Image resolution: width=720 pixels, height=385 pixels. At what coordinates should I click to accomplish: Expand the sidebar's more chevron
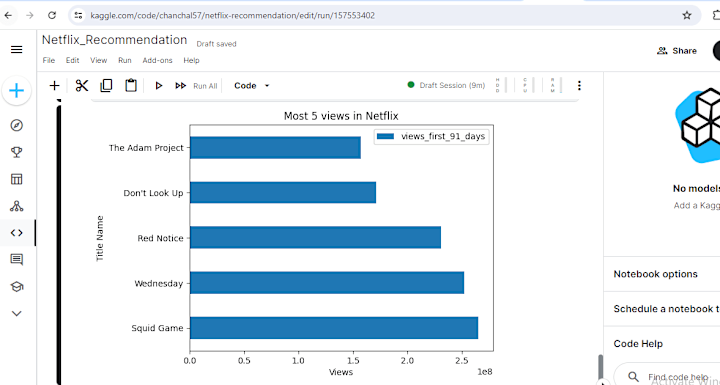pyautogui.click(x=17, y=313)
